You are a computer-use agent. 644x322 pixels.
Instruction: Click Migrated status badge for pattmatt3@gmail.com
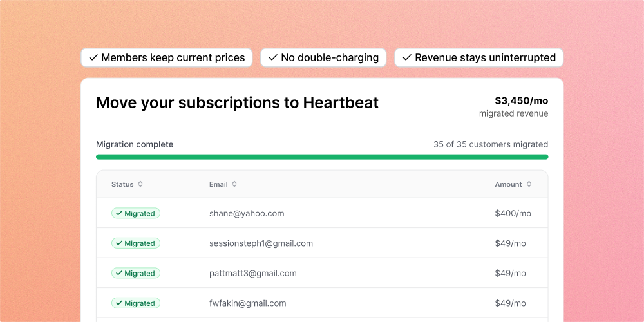(x=136, y=273)
